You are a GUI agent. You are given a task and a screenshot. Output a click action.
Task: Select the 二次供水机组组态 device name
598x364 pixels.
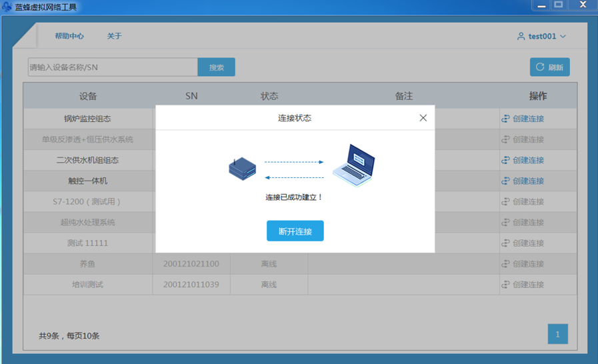pyautogui.click(x=87, y=160)
